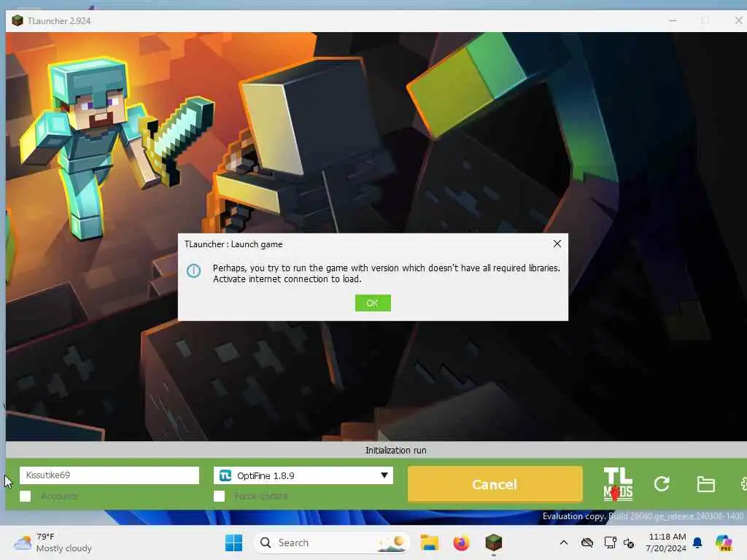Open notifications bell icon
The width and height of the screenshot is (747, 560).
pyautogui.click(x=697, y=542)
